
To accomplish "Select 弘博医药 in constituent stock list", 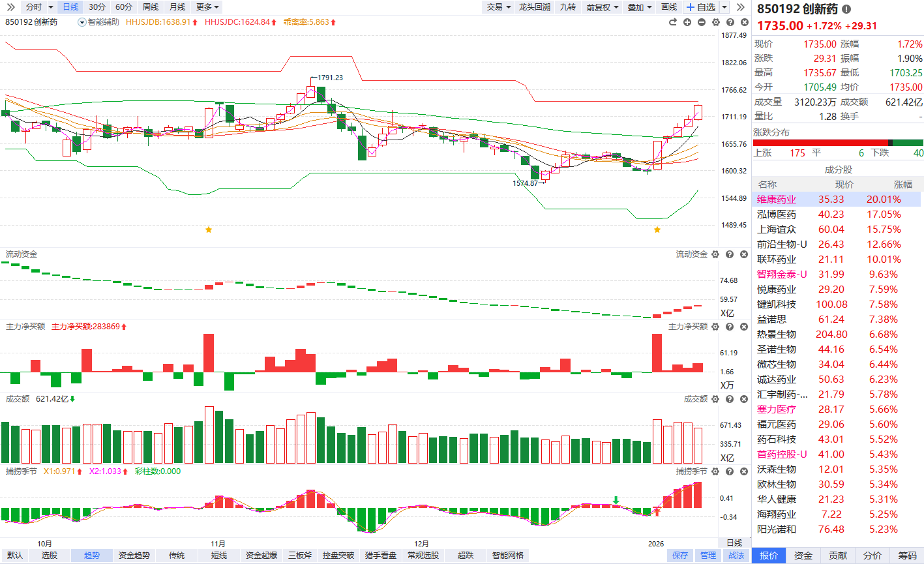I will coord(776,215).
